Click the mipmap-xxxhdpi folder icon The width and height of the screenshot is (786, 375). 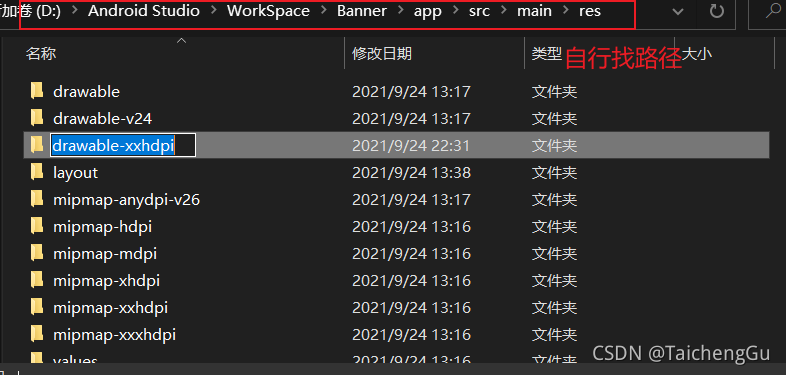pos(37,334)
